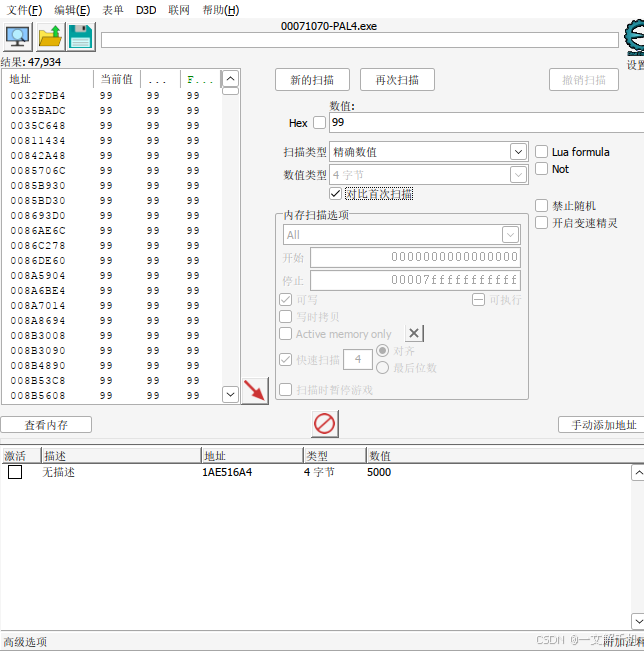This screenshot has width=644, height=651.
Task: Click the 查看内存 button
Action: [46, 425]
